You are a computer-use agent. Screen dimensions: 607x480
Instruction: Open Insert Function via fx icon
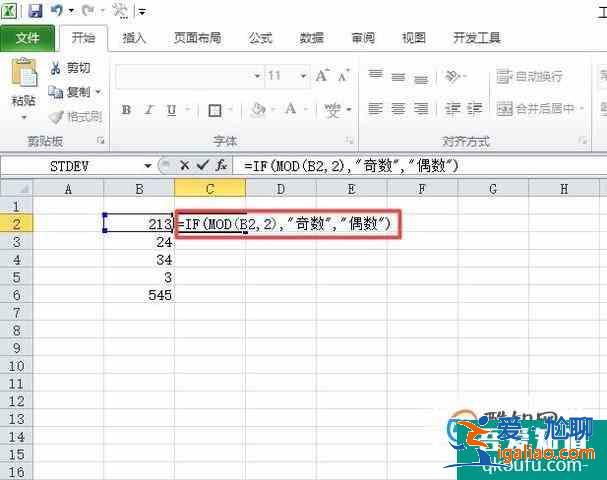click(x=222, y=165)
